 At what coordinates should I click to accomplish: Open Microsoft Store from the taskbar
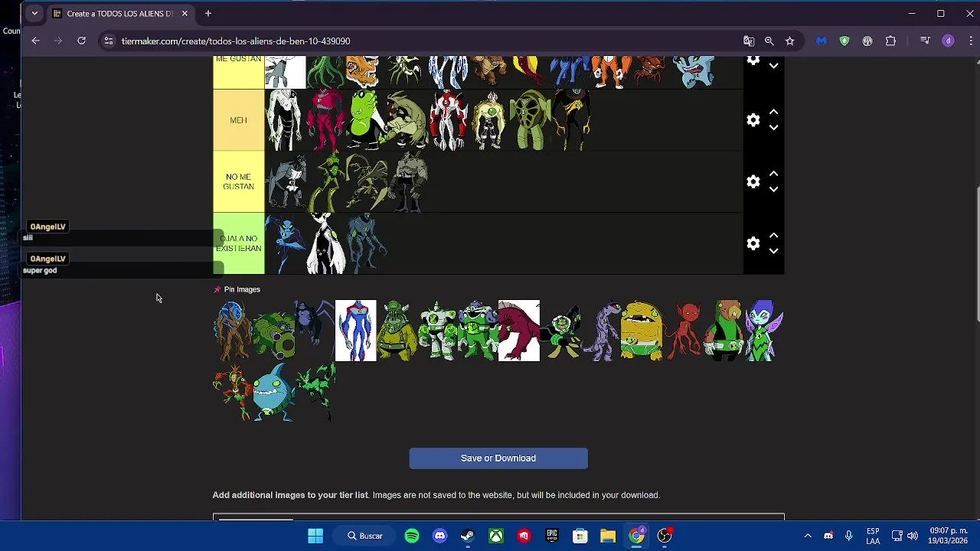pos(580,536)
